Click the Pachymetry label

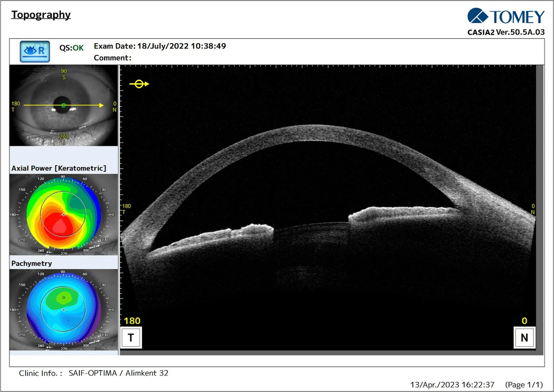(x=32, y=263)
